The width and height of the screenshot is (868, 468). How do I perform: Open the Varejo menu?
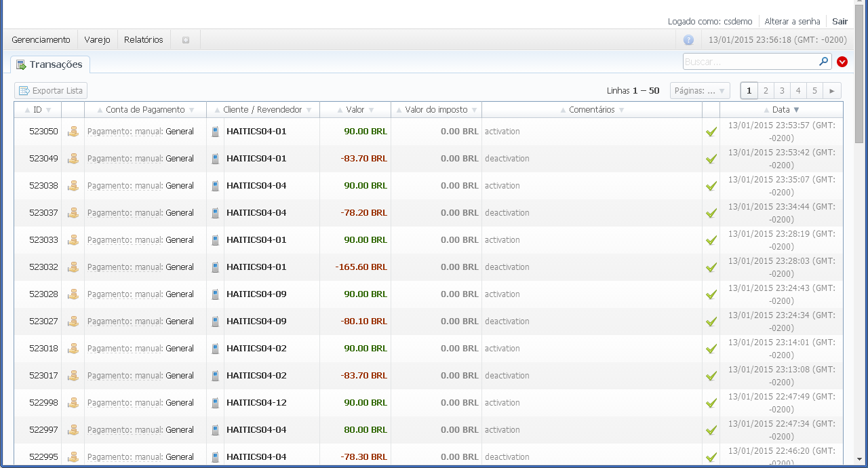[x=98, y=40]
